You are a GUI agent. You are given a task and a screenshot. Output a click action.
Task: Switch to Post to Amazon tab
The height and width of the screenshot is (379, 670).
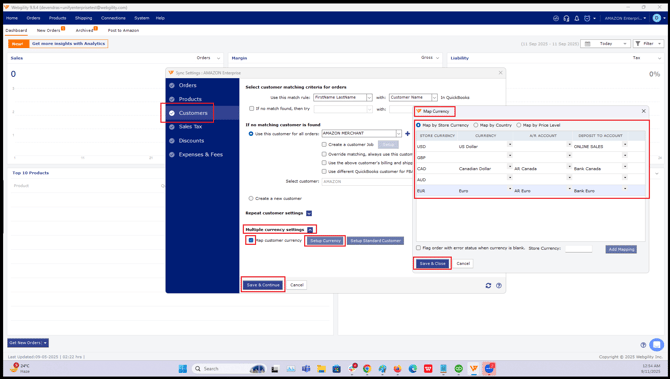click(x=123, y=30)
